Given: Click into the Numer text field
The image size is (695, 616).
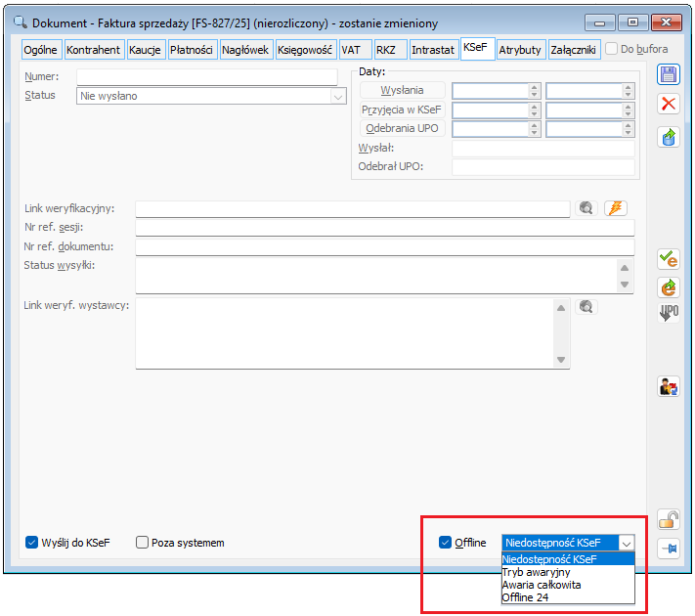Looking at the screenshot, I should tap(206, 77).
